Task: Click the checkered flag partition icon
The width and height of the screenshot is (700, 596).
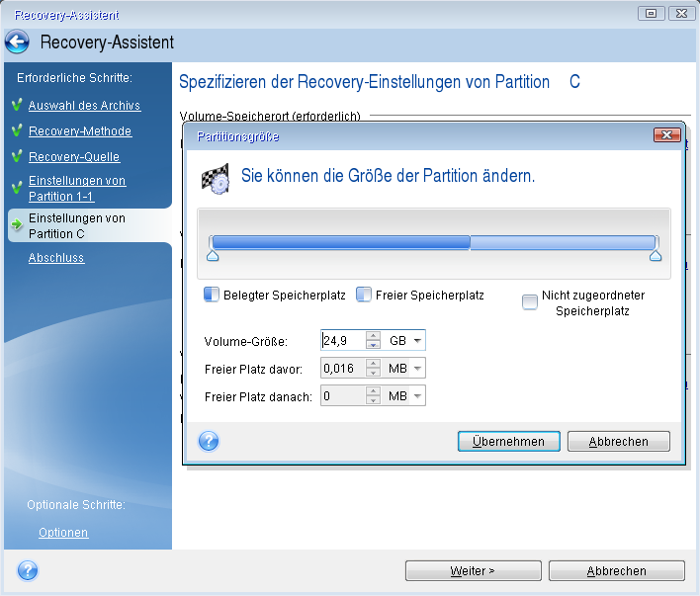Action: tap(215, 179)
